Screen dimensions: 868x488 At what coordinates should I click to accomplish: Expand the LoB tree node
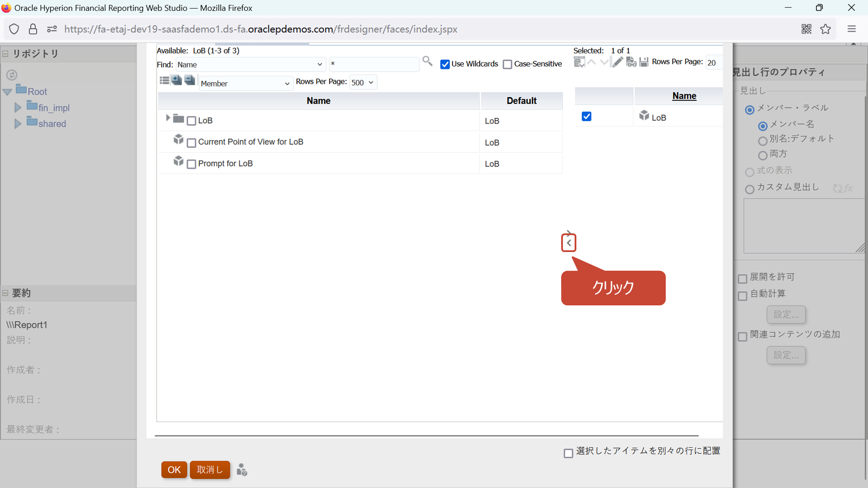click(x=168, y=118)
